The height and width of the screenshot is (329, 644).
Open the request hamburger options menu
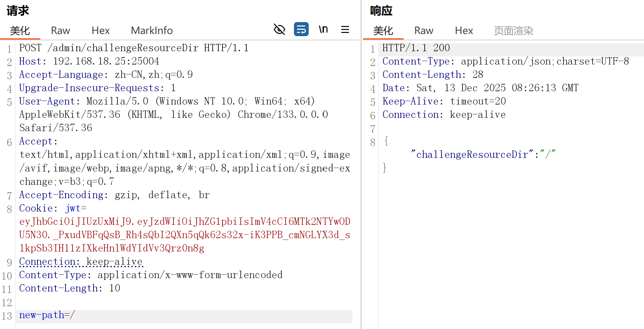pyautogui.click(x=345, y=29)
